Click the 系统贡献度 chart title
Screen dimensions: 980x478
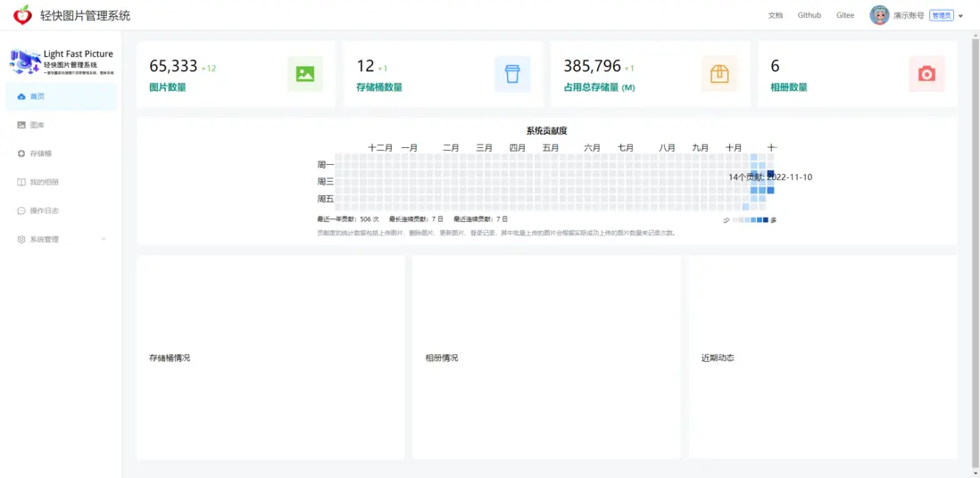coord(547,130)
